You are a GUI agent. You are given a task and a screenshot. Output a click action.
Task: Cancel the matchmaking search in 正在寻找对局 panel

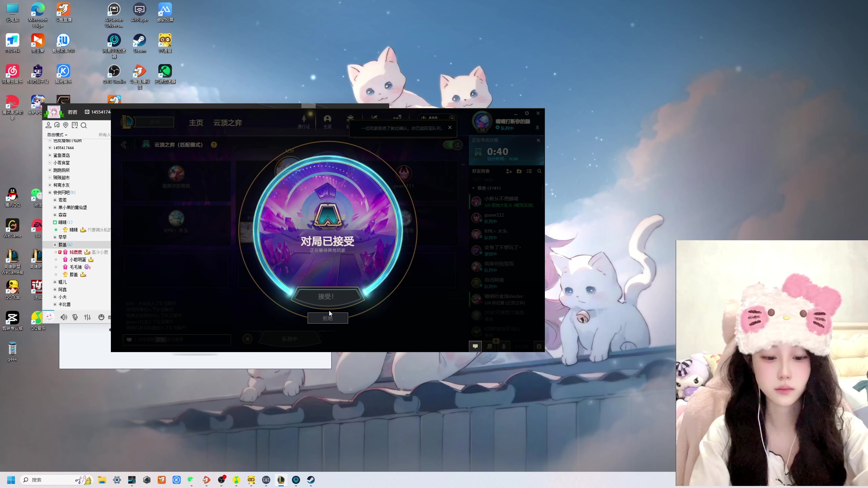click(x=538, y=140)
